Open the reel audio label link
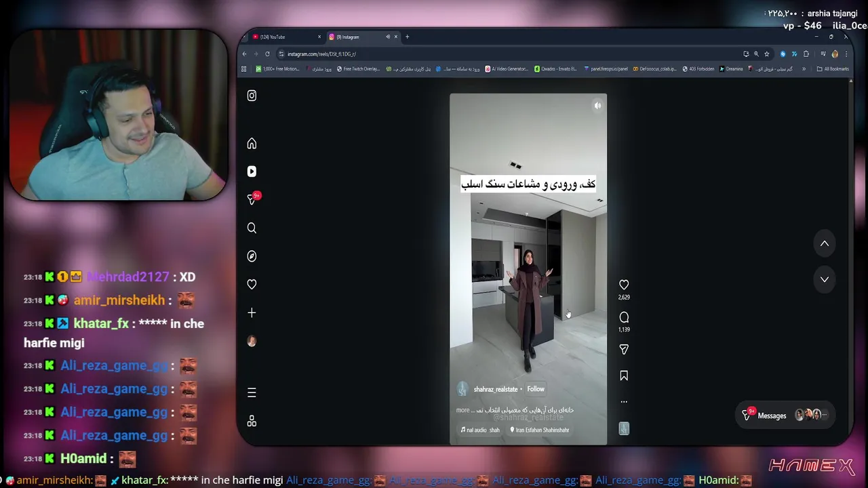Viewport: 868px width, 488px height. 480,430
